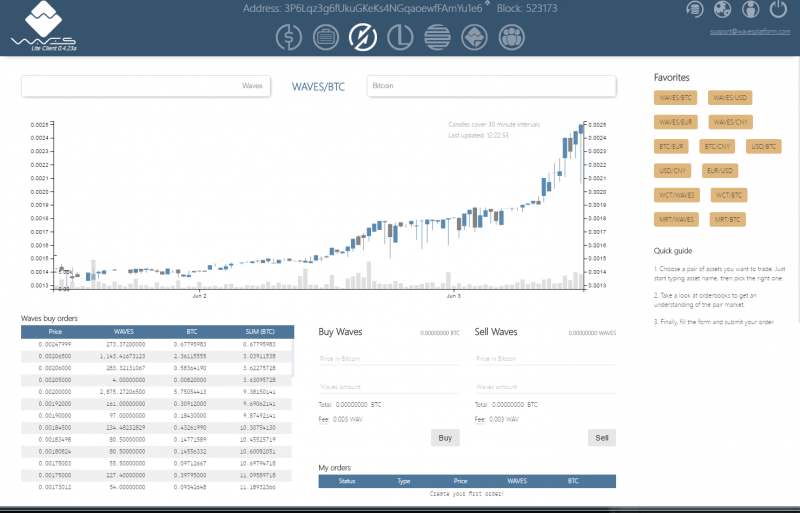This screenshot has height=513, width=800.
Task: Open the Portfolio briefcase icon
Action: coord(326,37)
